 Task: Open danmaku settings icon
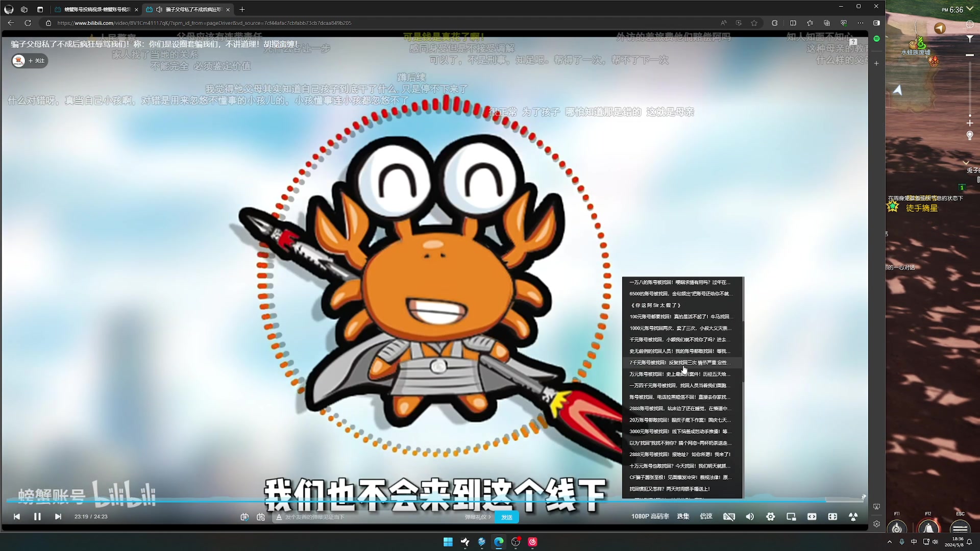tap(261, 517)
